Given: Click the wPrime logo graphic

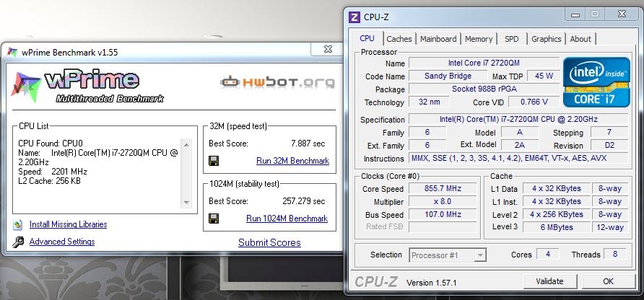Looking at the screenshot, I should pyautogui.click(x=87, y=87).
